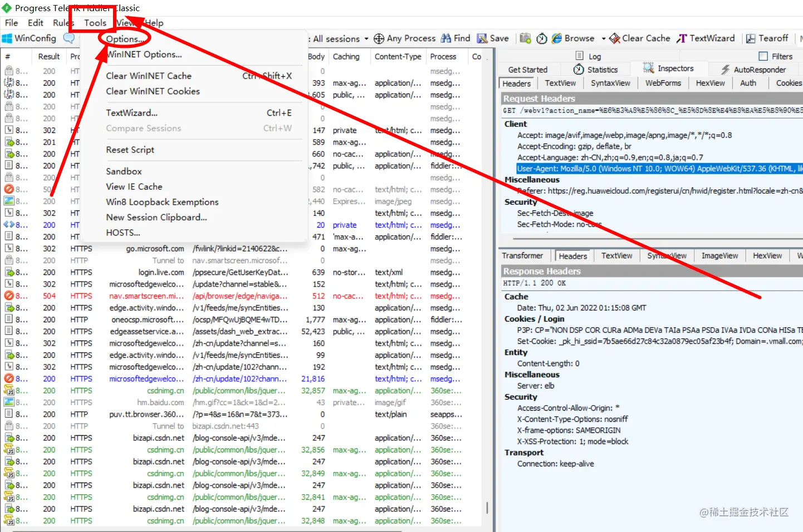The height and width of the screenshot is (532, 803).
Task: Open the Transformer response tab
Action: tap(522, 255)
